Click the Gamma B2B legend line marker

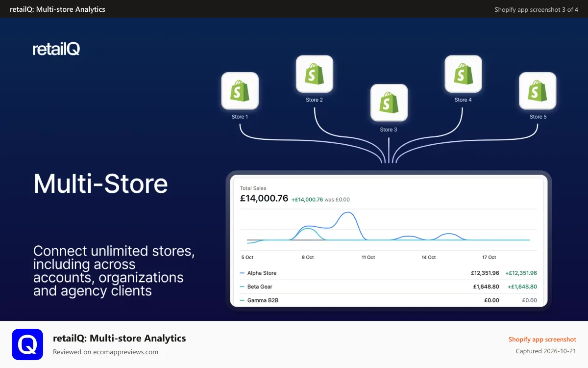pyautogui.click(x=242, y=300)
